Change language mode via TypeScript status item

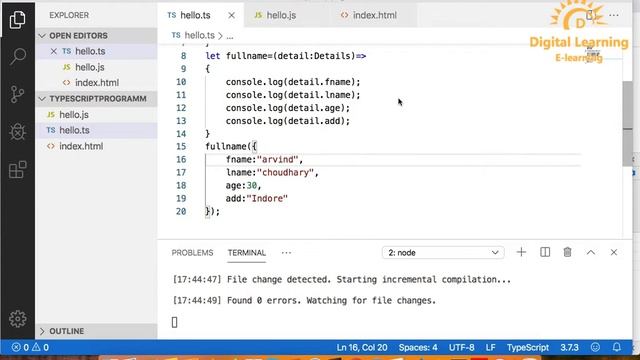pyautogui.click(x=528, y=347)
